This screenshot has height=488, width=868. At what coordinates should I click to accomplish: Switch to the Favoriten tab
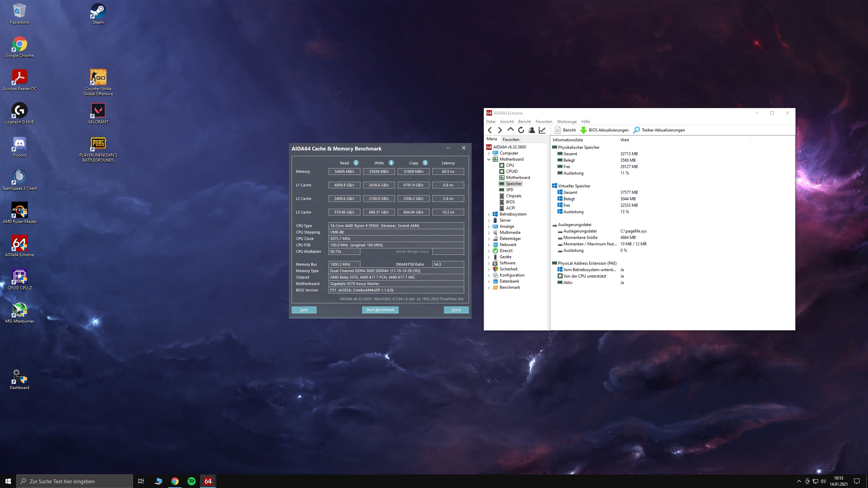511,139
